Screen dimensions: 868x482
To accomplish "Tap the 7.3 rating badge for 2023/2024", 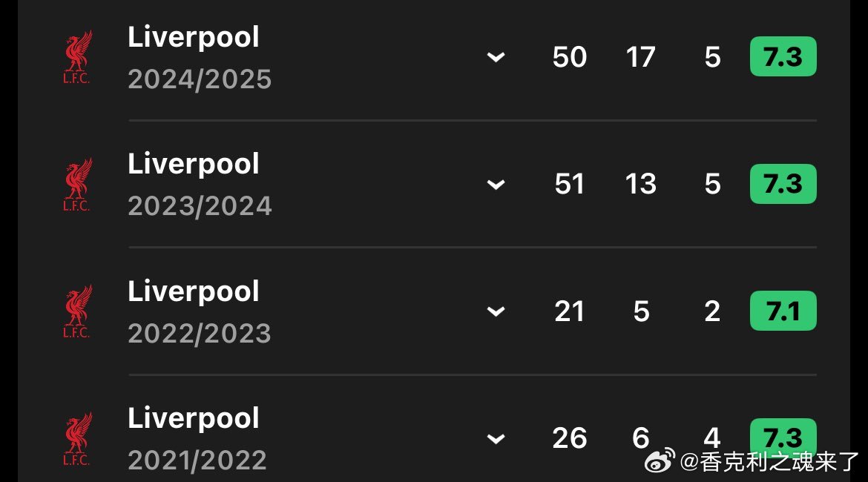I will [783, 184].
